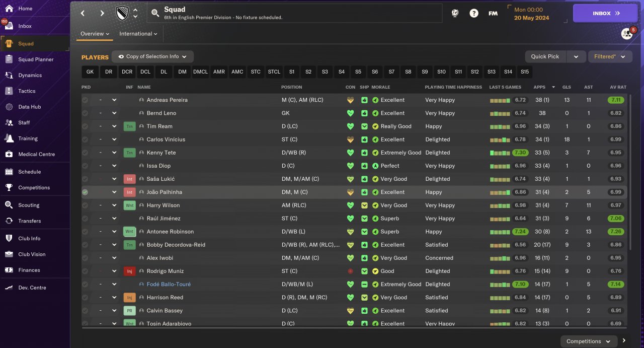Tick Bernd Leno's pick circle

pos(85,113)
